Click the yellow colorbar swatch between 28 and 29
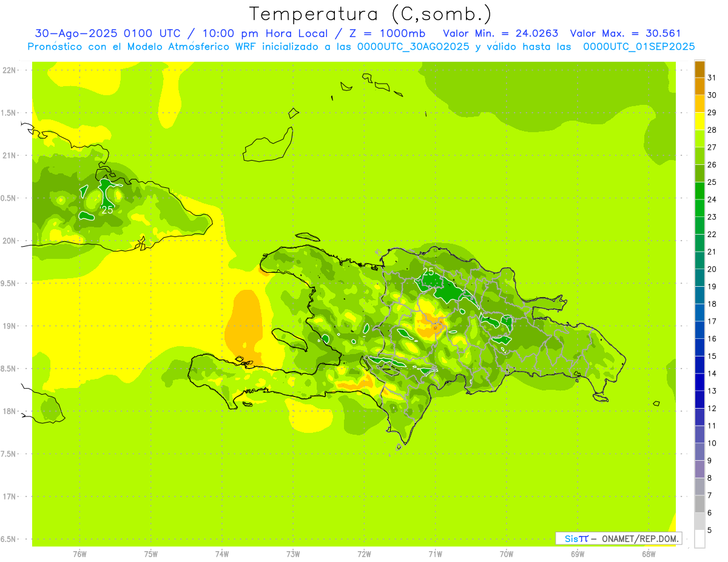 [699, 121]
